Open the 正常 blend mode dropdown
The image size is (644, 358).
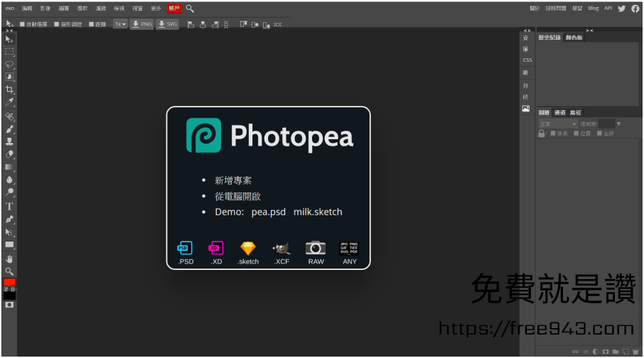pos(558,124)
